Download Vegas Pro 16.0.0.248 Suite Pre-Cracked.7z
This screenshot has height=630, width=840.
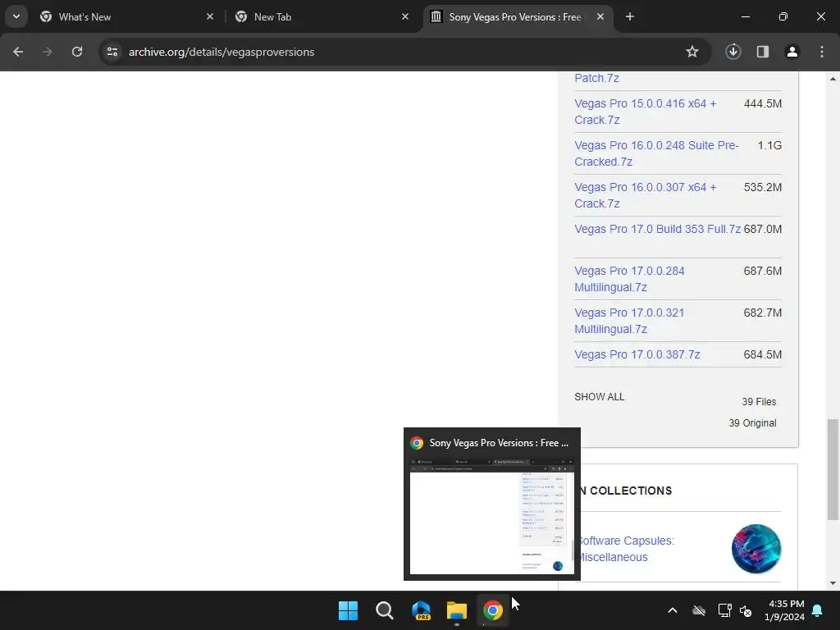coord(656,153)
